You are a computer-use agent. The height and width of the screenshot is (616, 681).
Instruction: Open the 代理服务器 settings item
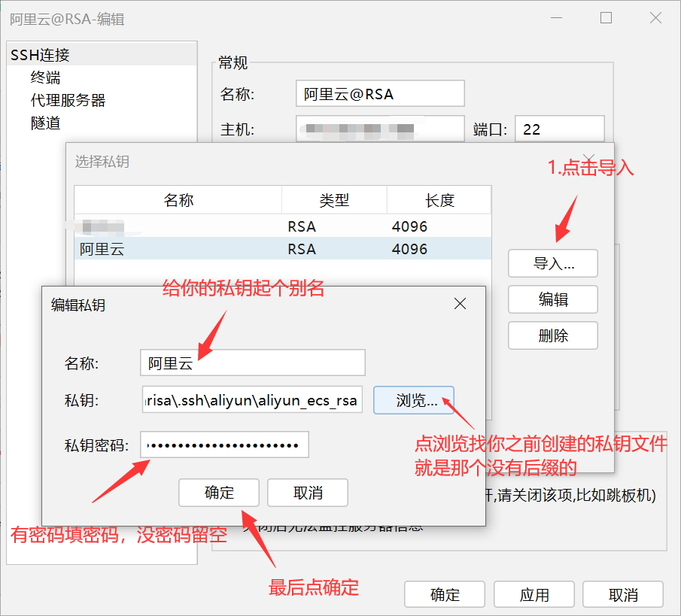coord(68,100)
